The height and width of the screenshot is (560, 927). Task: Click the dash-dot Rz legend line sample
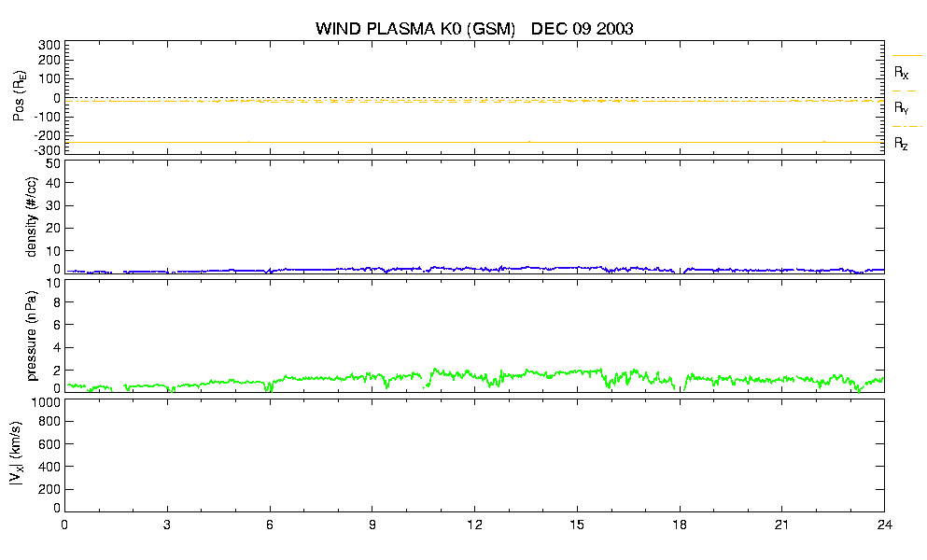(906, 127)
